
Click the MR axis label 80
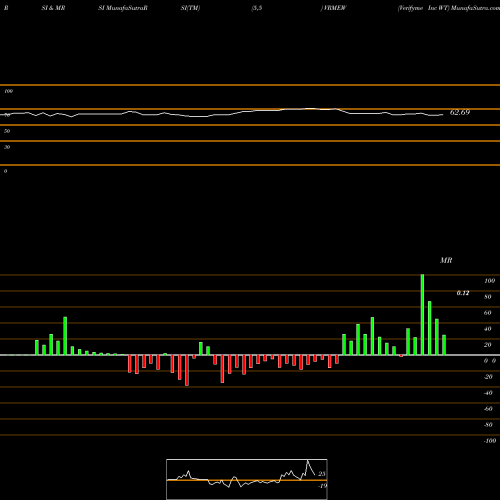click(488, 297)
